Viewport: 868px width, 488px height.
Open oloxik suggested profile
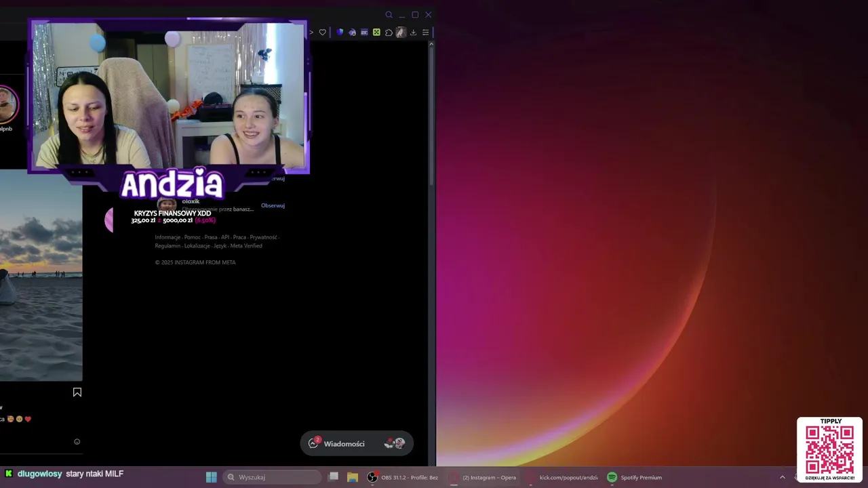click(x=191, y=201)
